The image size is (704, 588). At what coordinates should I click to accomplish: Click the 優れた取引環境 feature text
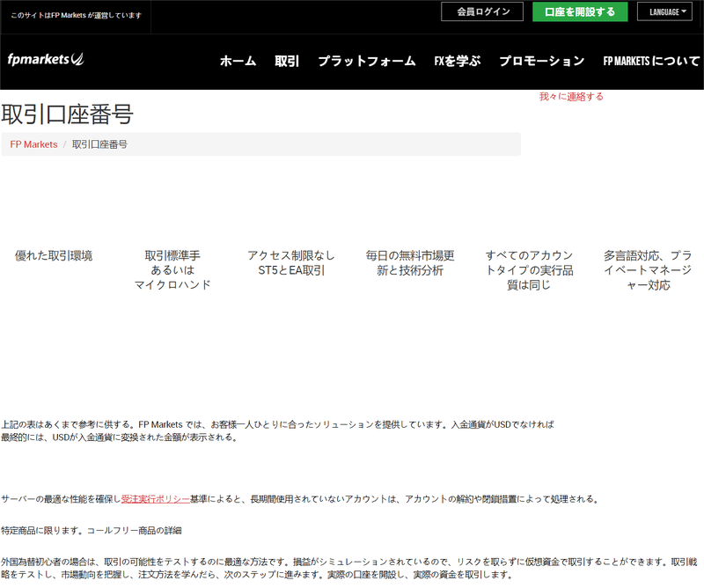tap(54, 255)
